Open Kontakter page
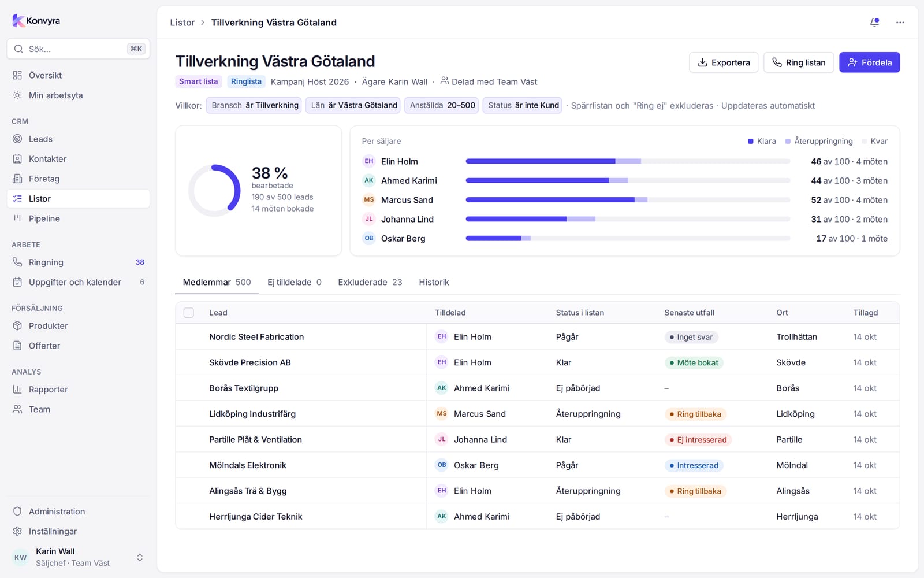The width and height of the screenshot is (924, 578). pos(78,159)
